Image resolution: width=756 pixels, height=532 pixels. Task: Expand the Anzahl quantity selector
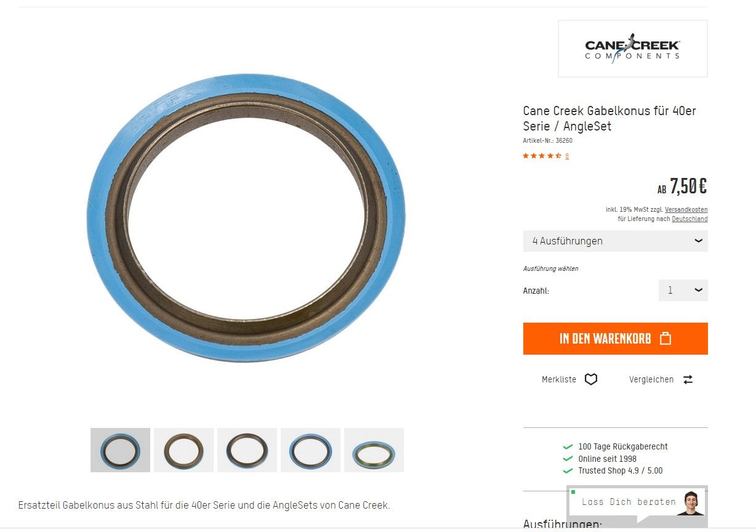683,290
